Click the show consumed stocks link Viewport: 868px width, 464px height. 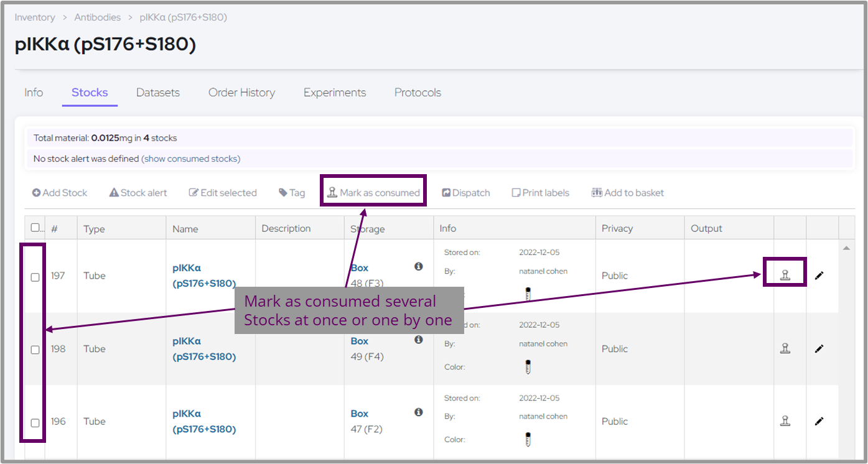191,159
